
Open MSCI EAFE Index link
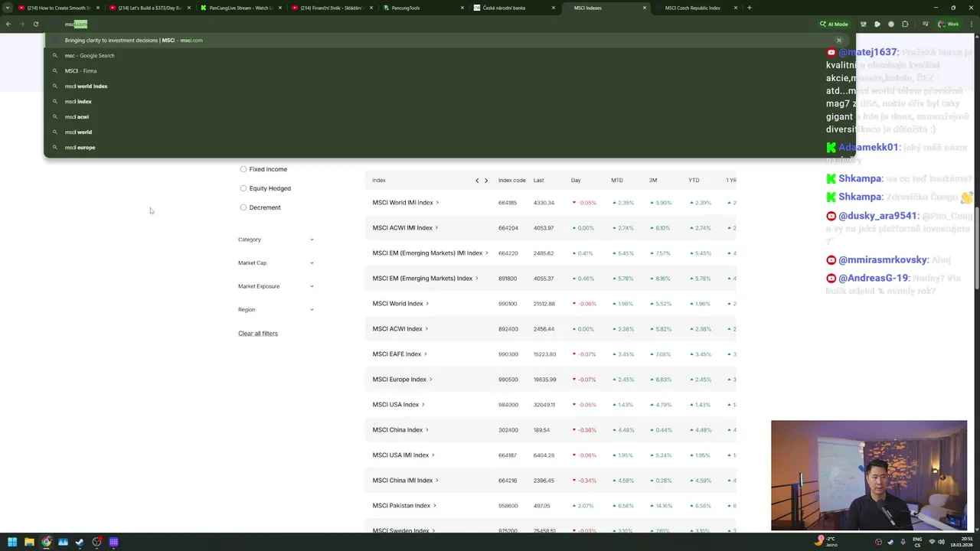pos(397,354)
